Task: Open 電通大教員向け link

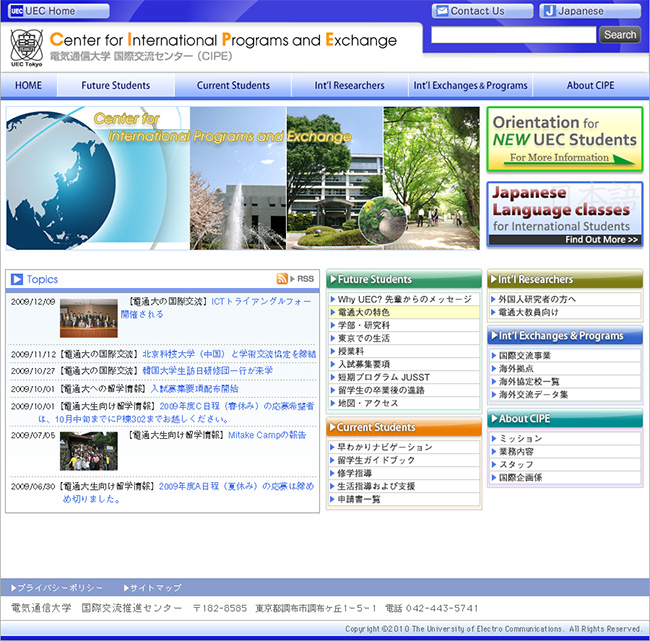Action: coord(565,312)
